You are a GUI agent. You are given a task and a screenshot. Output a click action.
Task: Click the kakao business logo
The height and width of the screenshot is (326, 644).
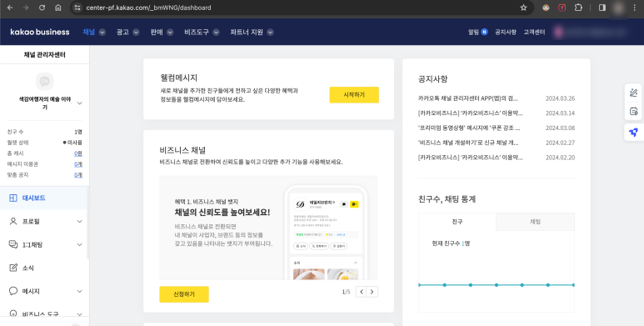40,32
